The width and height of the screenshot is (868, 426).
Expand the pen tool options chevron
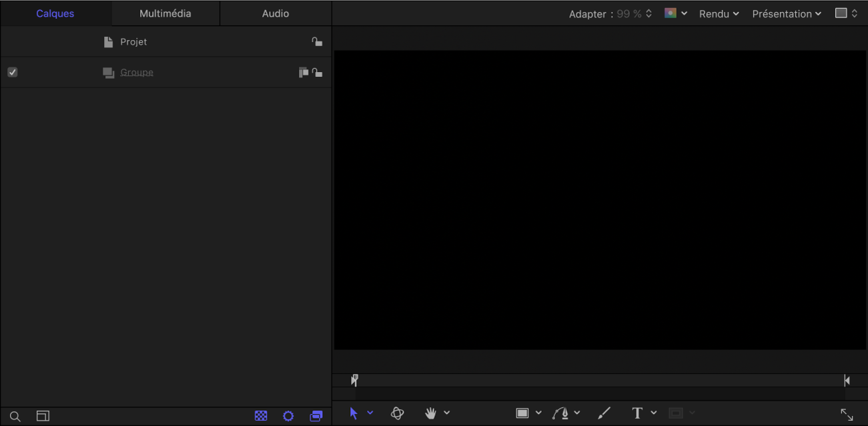pos(577,413)
